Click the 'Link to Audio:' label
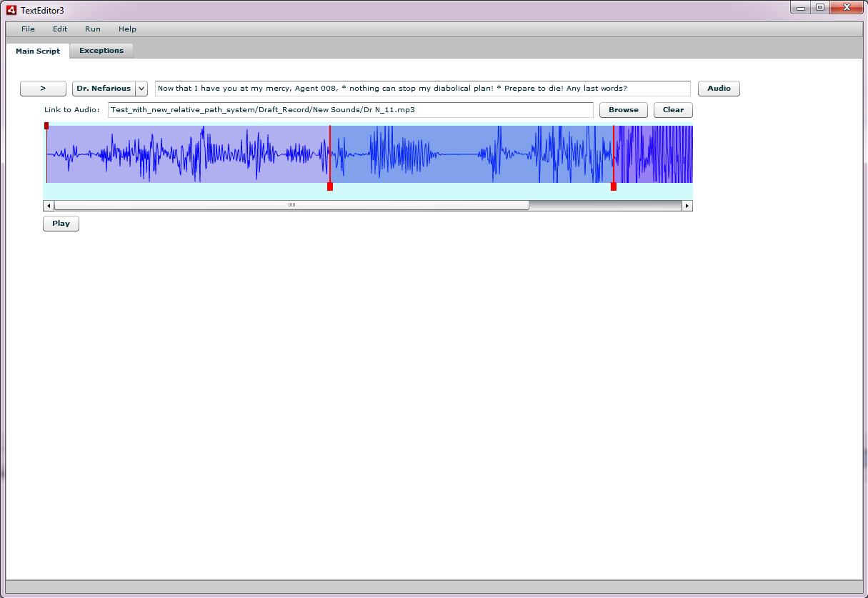The width and height of the screenshot is (868, 598). 71,110
